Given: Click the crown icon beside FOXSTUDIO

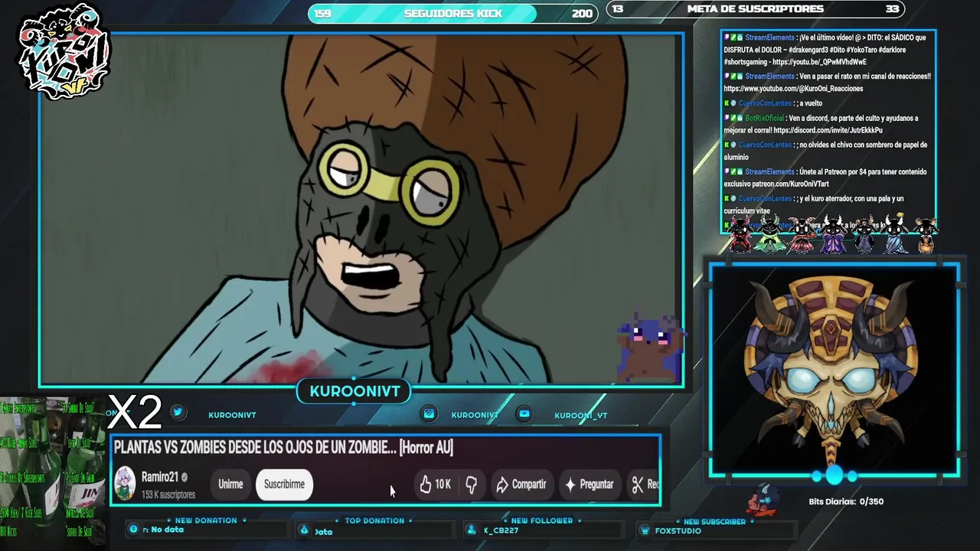Looking at the screenshot, I should click(x=646, y=530).
